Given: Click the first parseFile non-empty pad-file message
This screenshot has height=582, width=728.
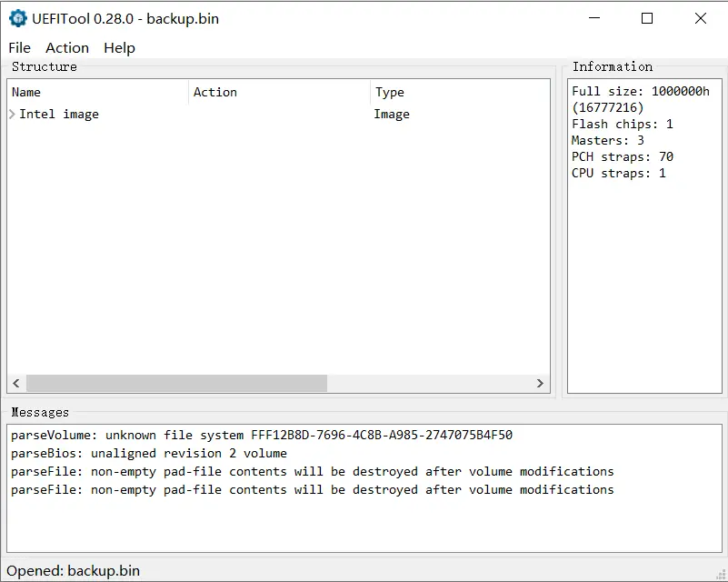Looking at the screenshot, I should pos(313,471).
